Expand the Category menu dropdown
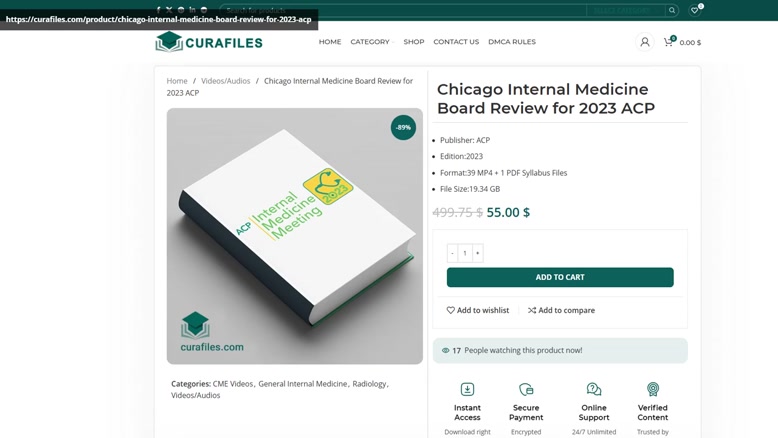The height and width of the screenshot is (438, 778). (372, 42)
